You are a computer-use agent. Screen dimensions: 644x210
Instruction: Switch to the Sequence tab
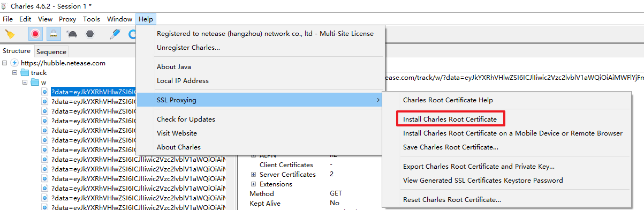pyautogui.click(x=51, y=51)
